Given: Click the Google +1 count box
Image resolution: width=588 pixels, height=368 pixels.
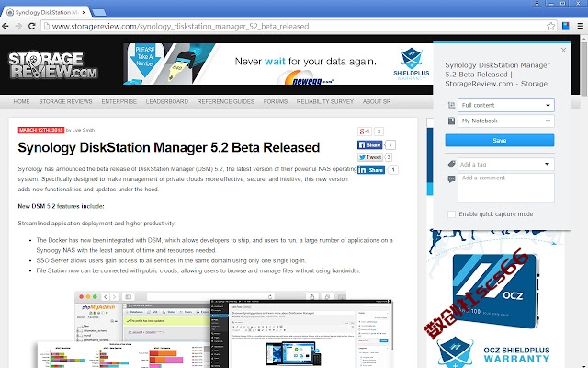Looking at the screenshot, I should pos(379,132).
